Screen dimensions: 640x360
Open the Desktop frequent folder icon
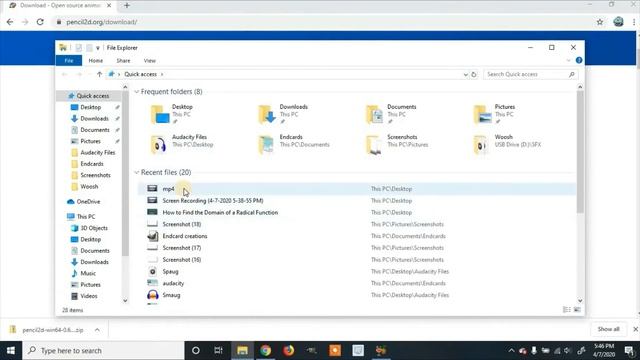(x=160, y=114)
